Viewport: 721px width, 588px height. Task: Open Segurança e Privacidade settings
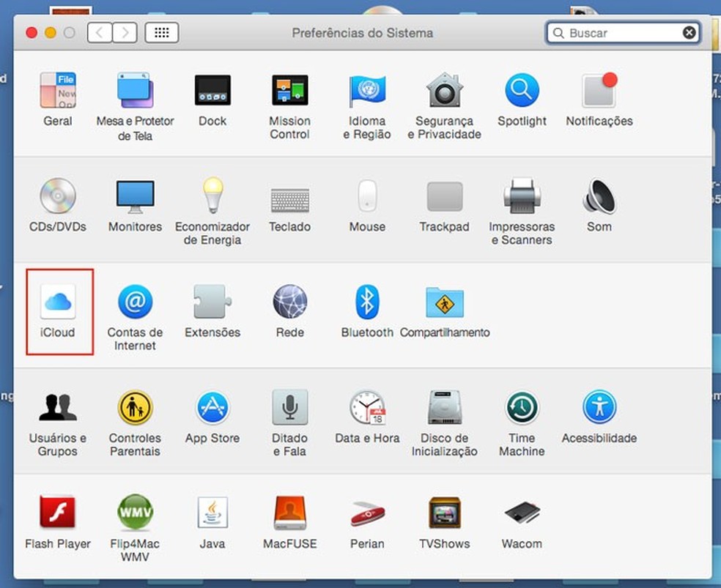click(444, 92)
